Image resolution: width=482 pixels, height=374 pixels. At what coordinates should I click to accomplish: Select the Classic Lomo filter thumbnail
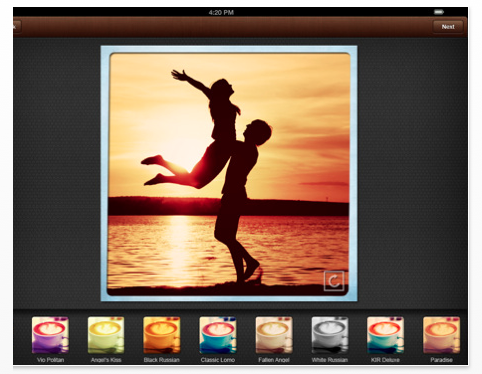218,335
